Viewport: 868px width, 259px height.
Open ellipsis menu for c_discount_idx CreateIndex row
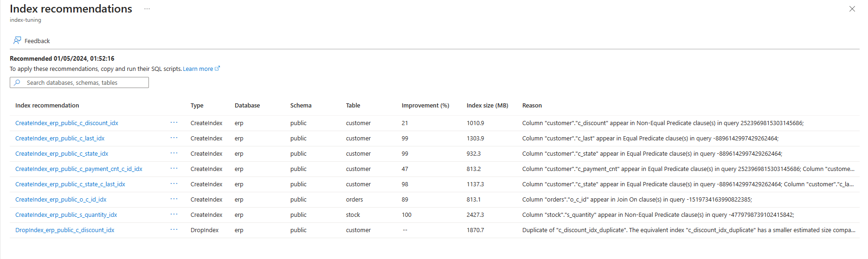(174, 123)
